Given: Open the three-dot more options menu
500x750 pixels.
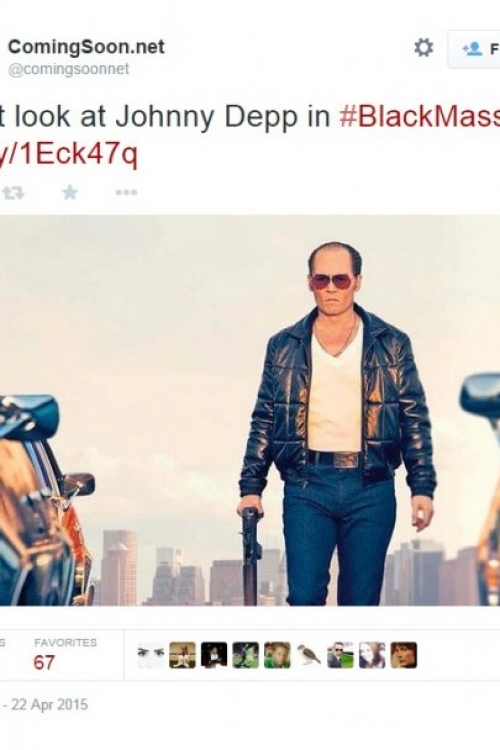Looking at the screenshot, I should click(126, 193).
